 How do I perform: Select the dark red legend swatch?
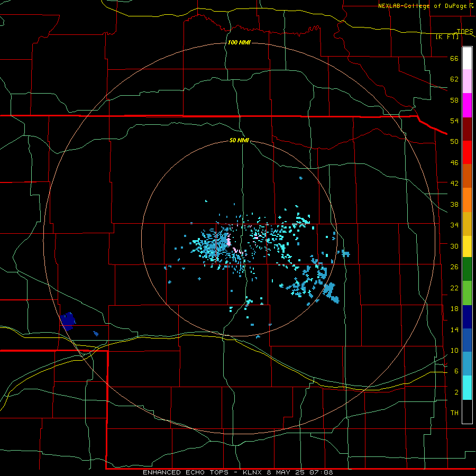pos(467,129)
